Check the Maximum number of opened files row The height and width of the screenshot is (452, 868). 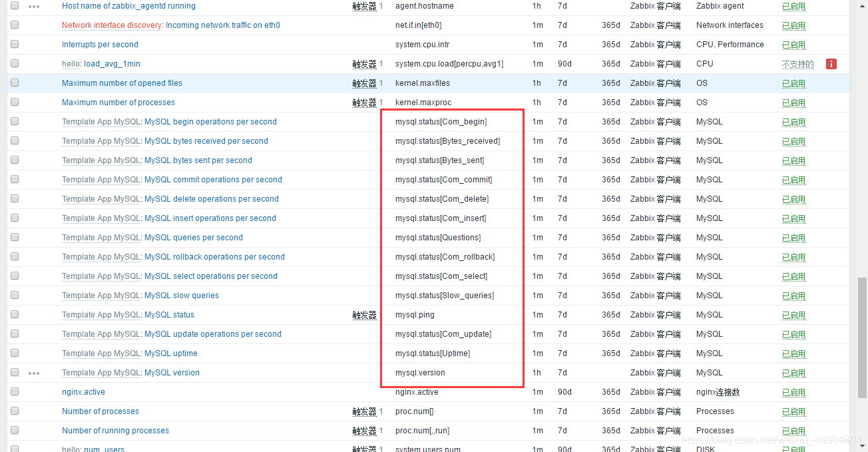pyautogui.click(x=15, y=83)
